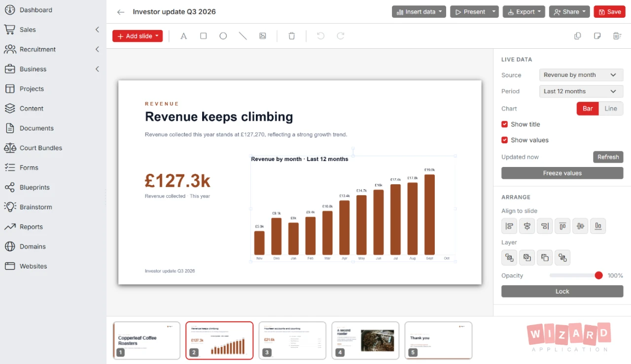
Task: Select the Rectangle shape tool
Action: click(203, 36)
